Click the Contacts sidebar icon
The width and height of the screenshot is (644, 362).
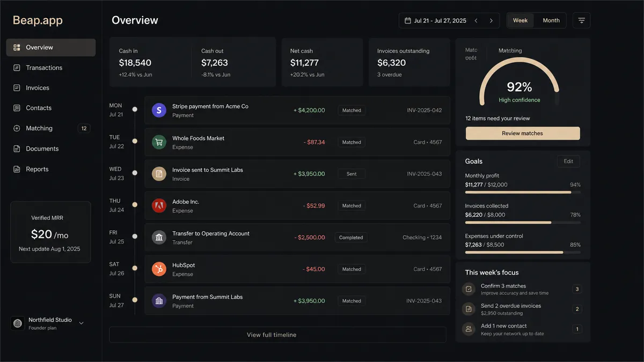[17, 108]
